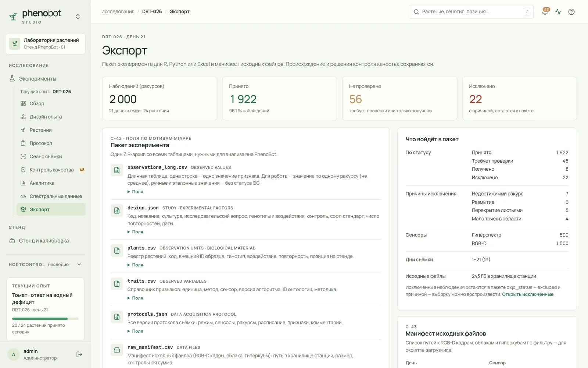The width and height of the screenshot is (588, 368).
Task: Click the Недостижимый ракурс reason row
Action: pyautogui.click(x=520, y=194)
